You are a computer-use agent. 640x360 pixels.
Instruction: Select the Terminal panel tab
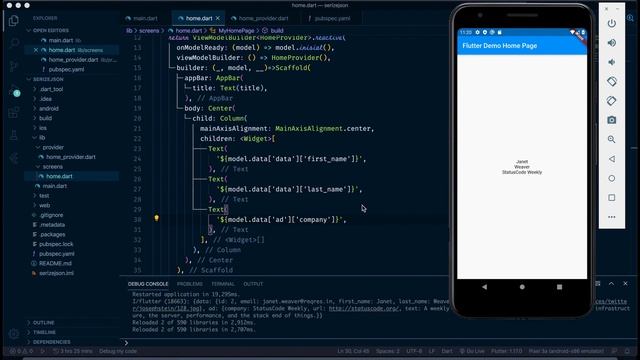(223, 284)
